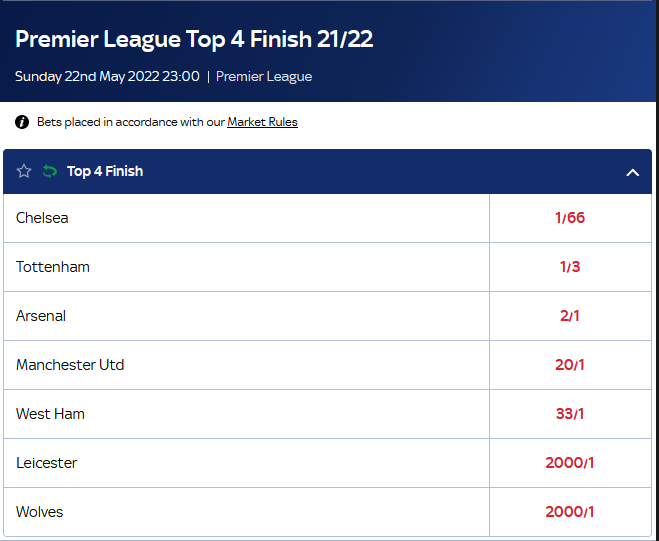Select Tottenham odds 1/3
The image size is (659, 541).
[570, 267]
